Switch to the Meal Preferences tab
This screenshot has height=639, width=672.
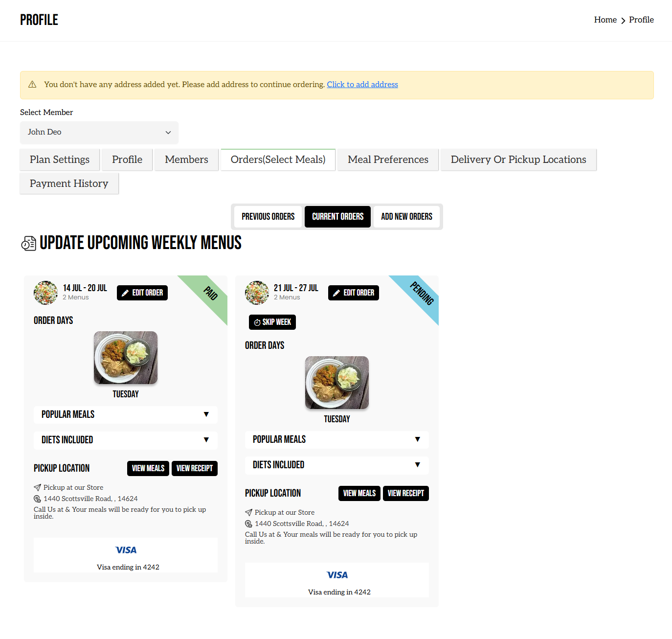click(x=387, y=160)
